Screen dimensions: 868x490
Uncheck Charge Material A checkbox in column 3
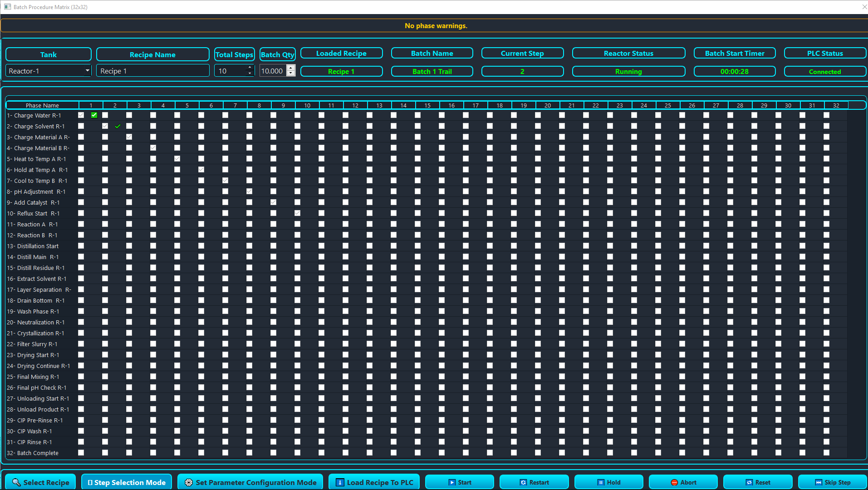click(x=129, y=137)
